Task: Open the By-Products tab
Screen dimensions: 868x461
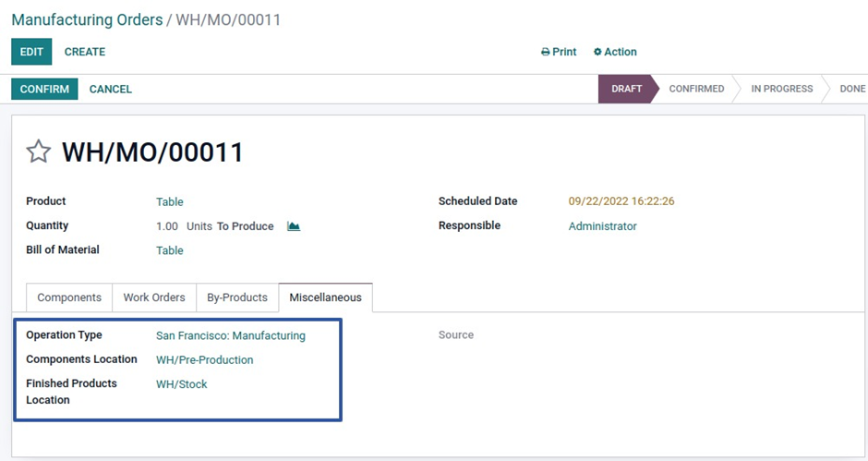Action: tap(237, 297)
